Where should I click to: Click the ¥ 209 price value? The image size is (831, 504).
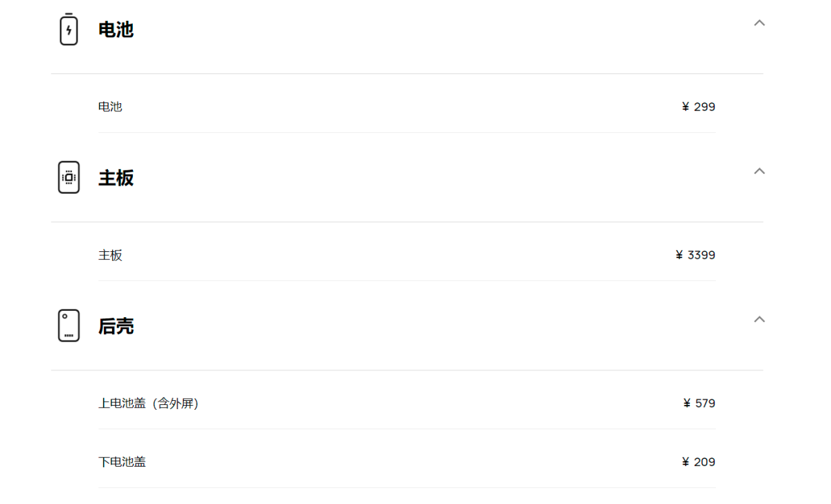(x=699, y=462)
